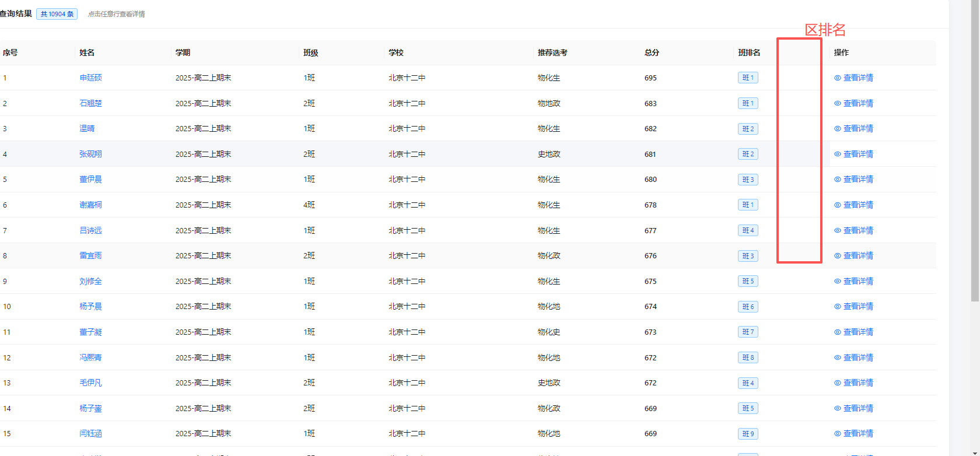This screenshot has width=980, height=456.
Task: Click 查看详情 for row 12 冯熙青
Action: pyautogui.click(x=858, y=357)
